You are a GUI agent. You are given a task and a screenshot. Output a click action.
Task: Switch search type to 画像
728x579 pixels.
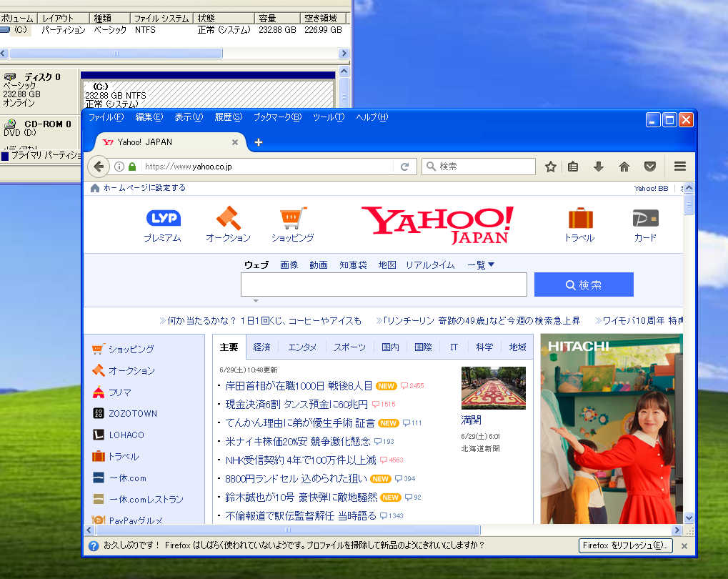click(x=289, y=265)
